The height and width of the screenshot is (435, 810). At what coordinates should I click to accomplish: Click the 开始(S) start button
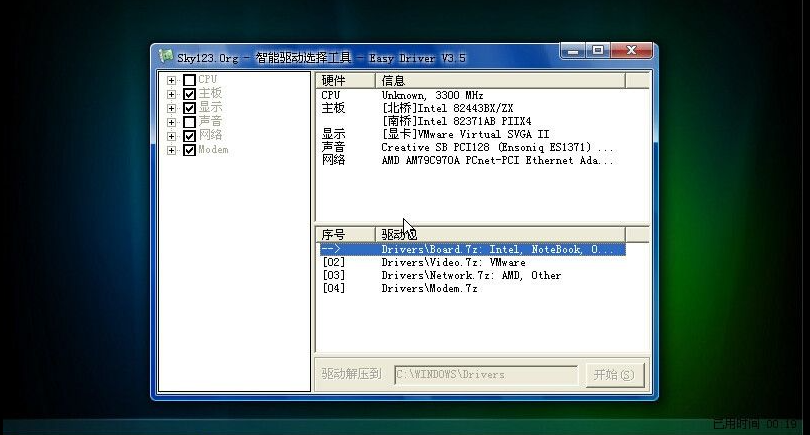(615, 375)
